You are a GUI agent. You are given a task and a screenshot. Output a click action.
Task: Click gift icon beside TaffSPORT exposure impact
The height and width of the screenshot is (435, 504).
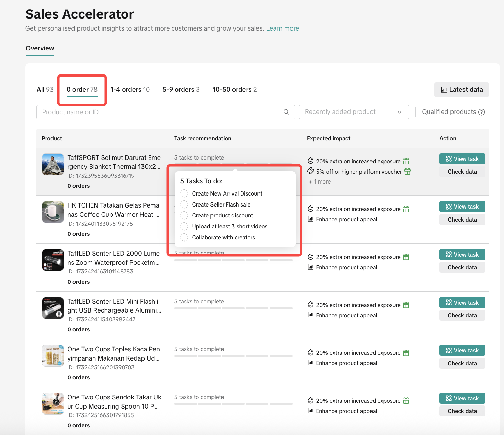tap(406, 161)
